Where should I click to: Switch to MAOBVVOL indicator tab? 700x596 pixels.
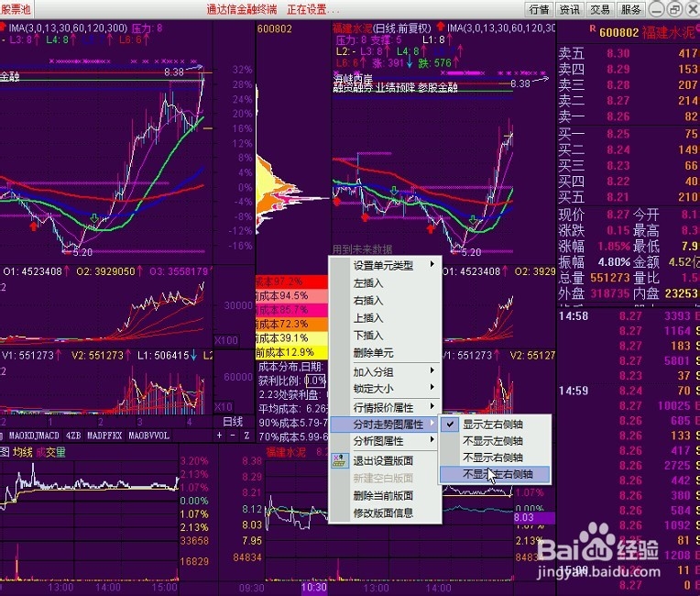pyautogui.click(x=148, y=436)
